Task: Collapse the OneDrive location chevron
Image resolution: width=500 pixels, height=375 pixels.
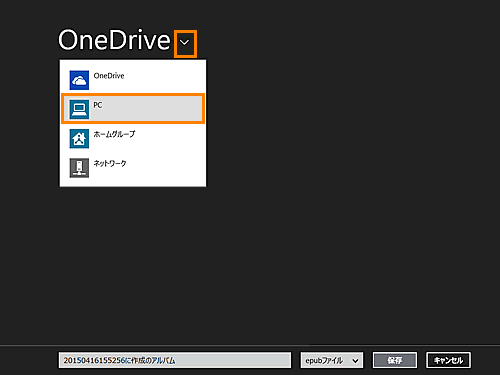Action: click(185, 43)
